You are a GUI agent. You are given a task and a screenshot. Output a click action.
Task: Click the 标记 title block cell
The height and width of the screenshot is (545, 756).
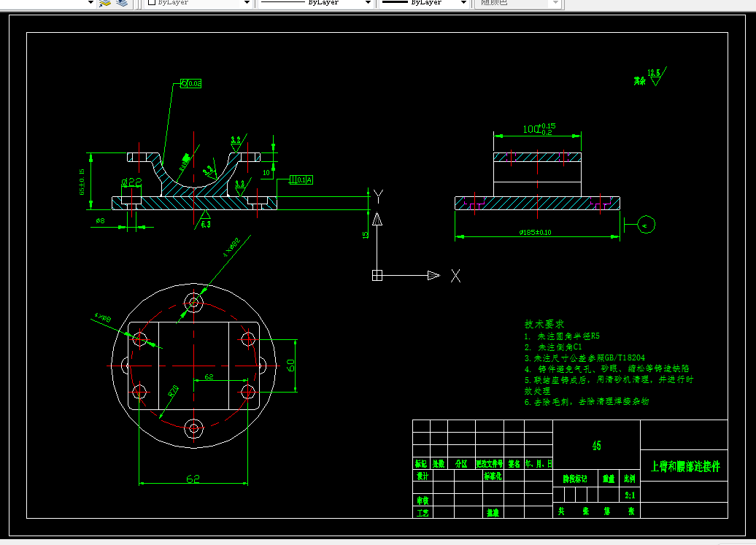point(421,463)
